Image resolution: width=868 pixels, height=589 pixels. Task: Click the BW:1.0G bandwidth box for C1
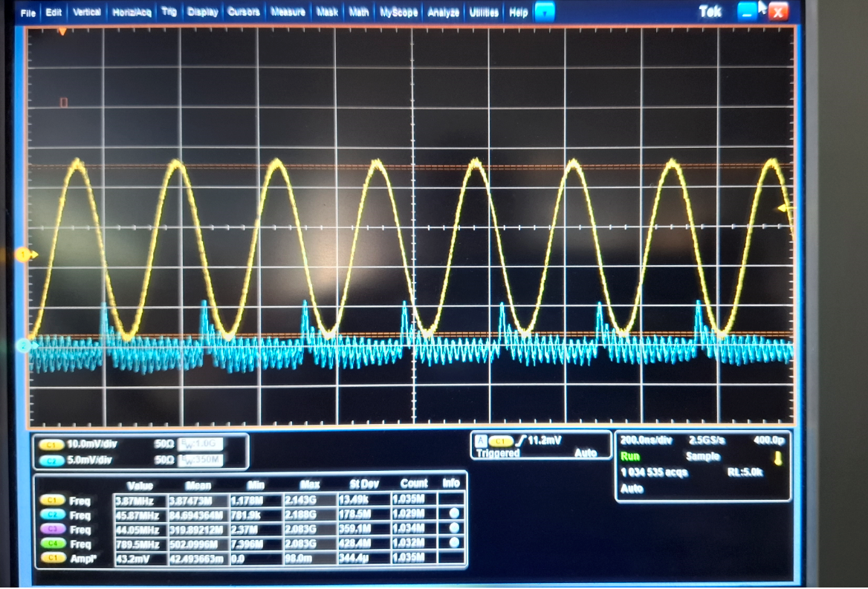tap(201, 443)
